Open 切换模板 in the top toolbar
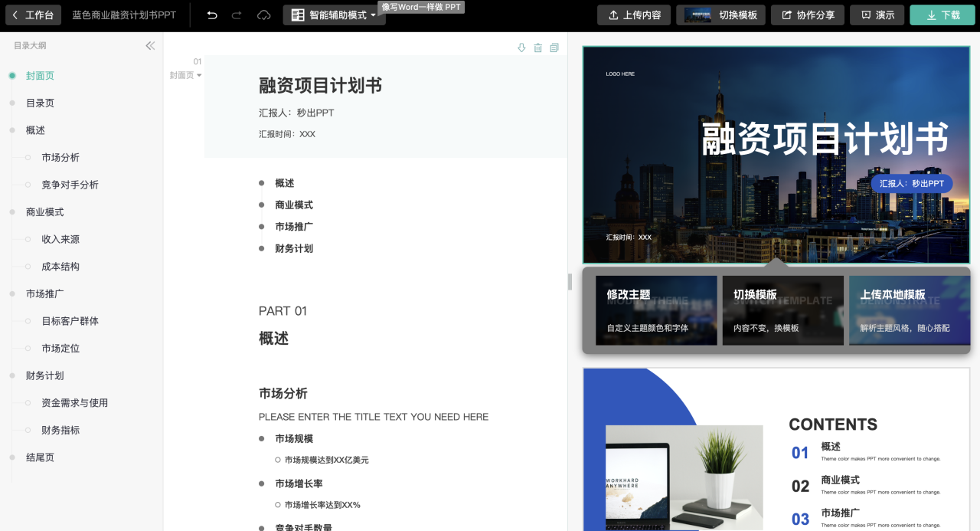Viewport: 980px width, 531px height. click(720, 15)
